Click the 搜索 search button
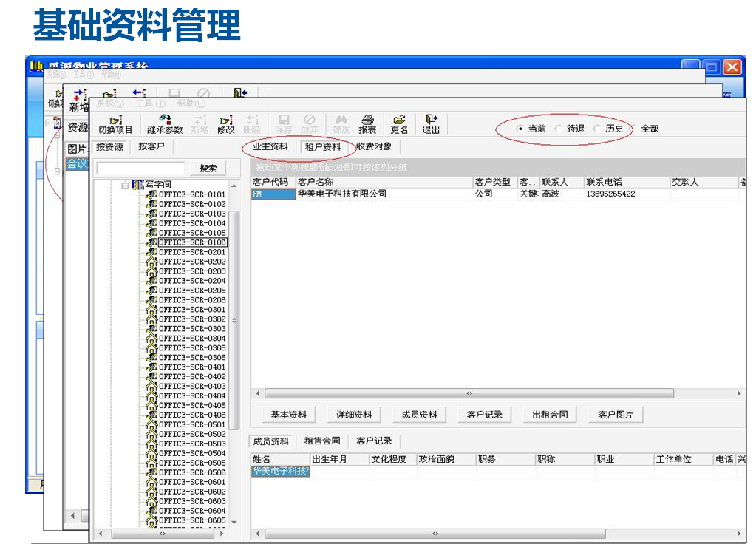Image resolution: width=756 pixels, height=547 pixels. coord(208,168)
